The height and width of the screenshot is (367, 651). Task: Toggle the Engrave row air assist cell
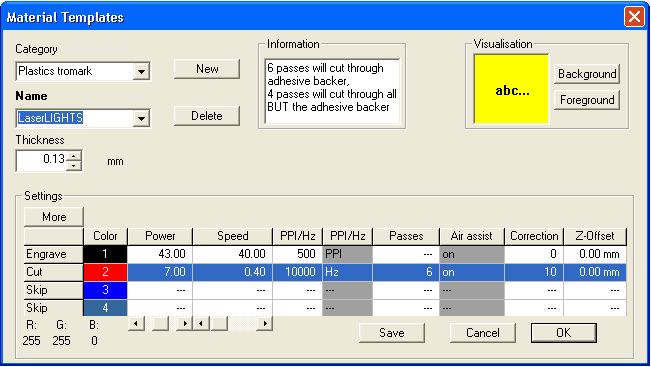coord(472,254)
